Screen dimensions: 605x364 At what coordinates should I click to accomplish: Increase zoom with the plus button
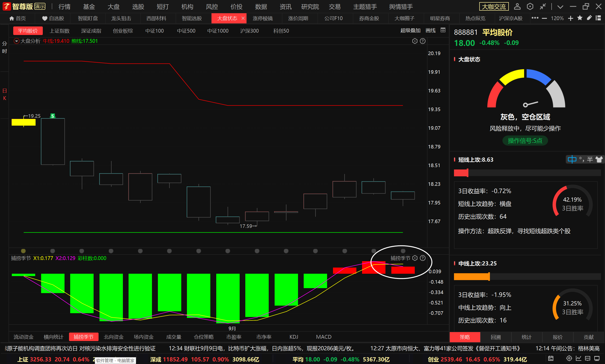click(571, 18)
